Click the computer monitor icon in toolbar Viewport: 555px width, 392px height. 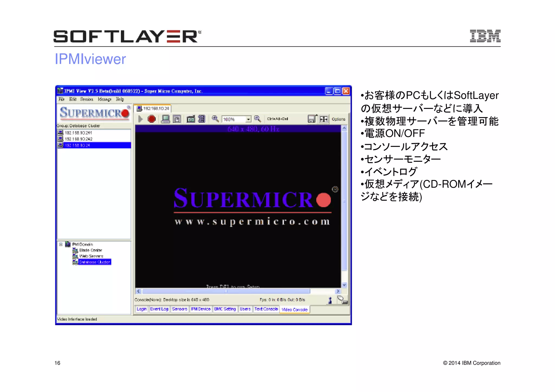[x=165, y=119]
